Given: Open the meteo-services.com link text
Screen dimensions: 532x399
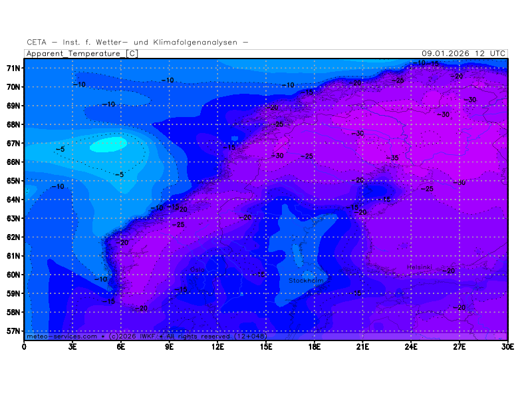Looking at the screenshot, I should point(57,336).
